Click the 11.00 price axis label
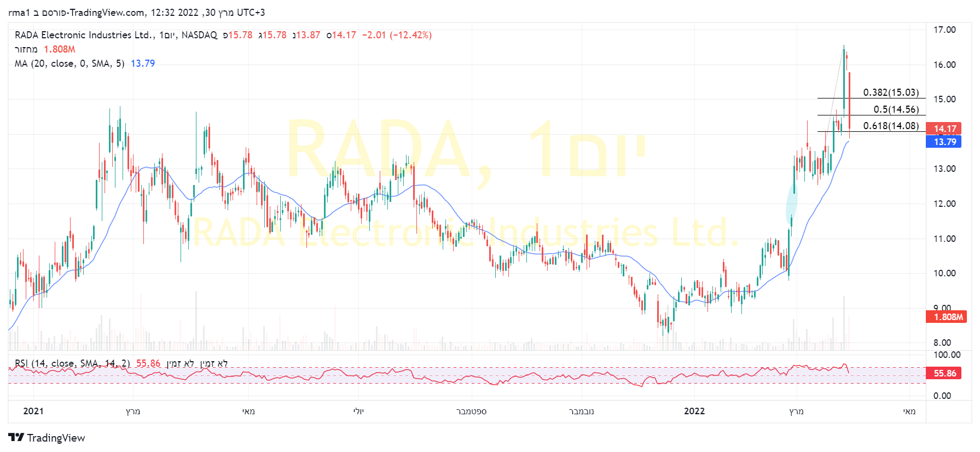980x452 pixels. coord(944,239)
